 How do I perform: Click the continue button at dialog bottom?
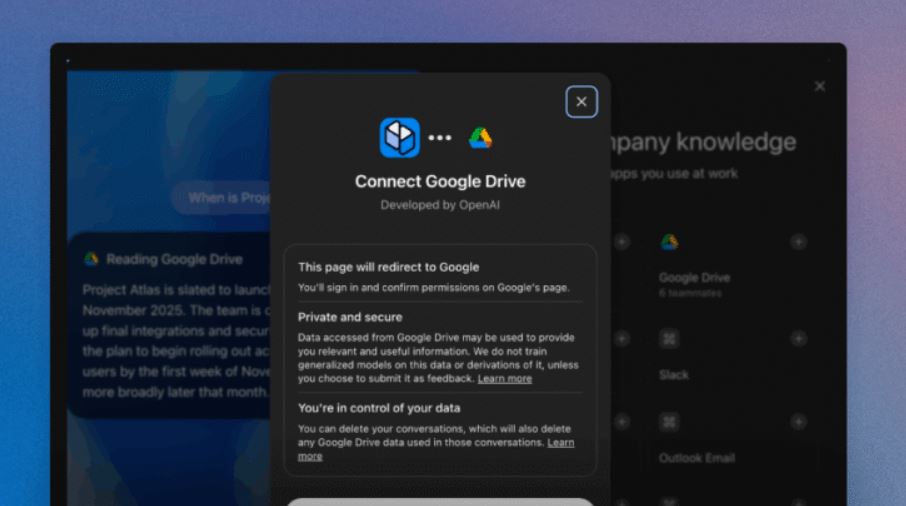pyautogui.click(x=440, y=501)
